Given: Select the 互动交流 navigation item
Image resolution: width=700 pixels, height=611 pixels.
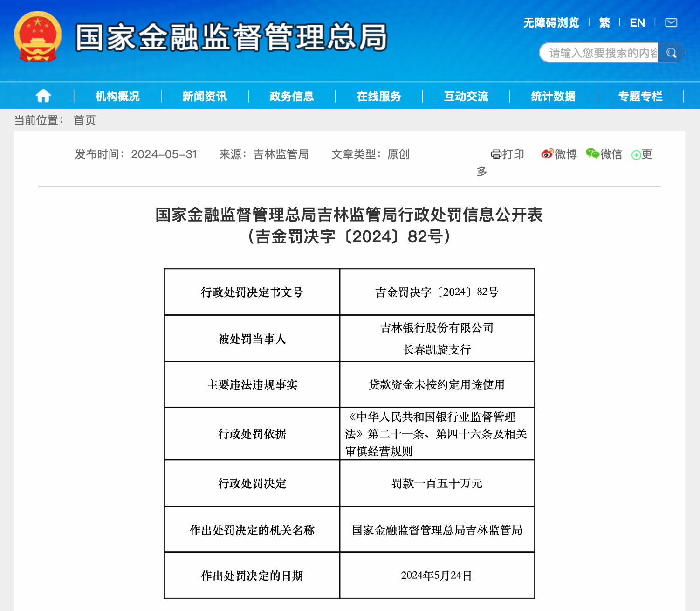Looking at the screenshot, I should 466,97.
